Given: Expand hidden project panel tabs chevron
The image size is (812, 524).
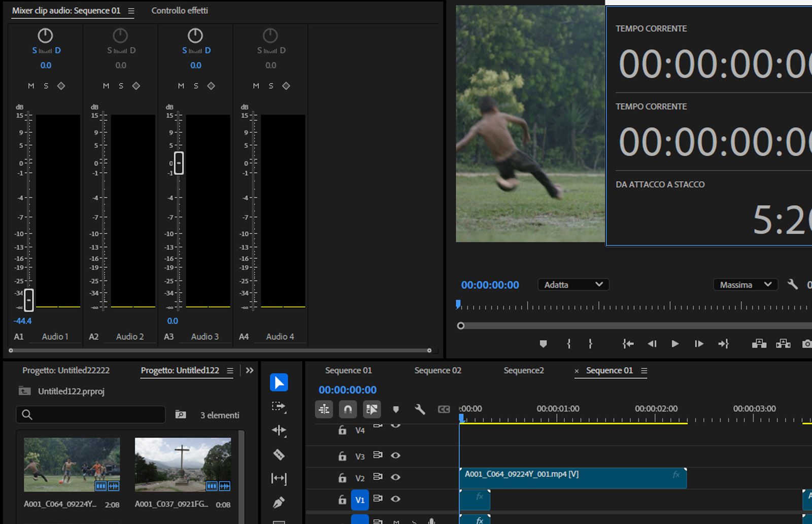Looking at the screenshot, I should (x=250, y=370).
